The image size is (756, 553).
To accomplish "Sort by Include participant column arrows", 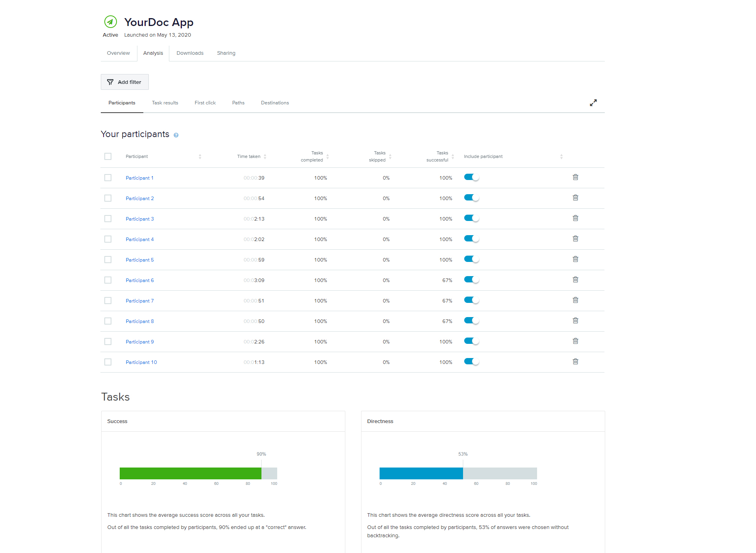I will pos(561,156).
